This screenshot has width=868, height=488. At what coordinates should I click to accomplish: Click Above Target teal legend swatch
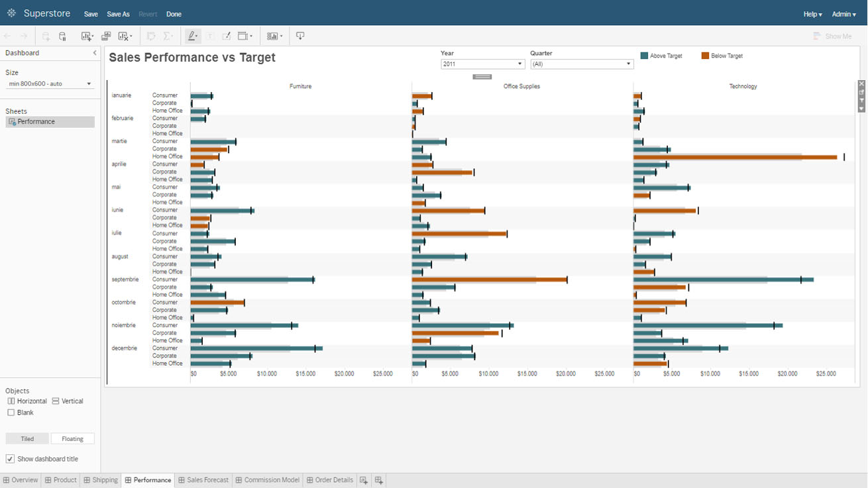point(644,56)
